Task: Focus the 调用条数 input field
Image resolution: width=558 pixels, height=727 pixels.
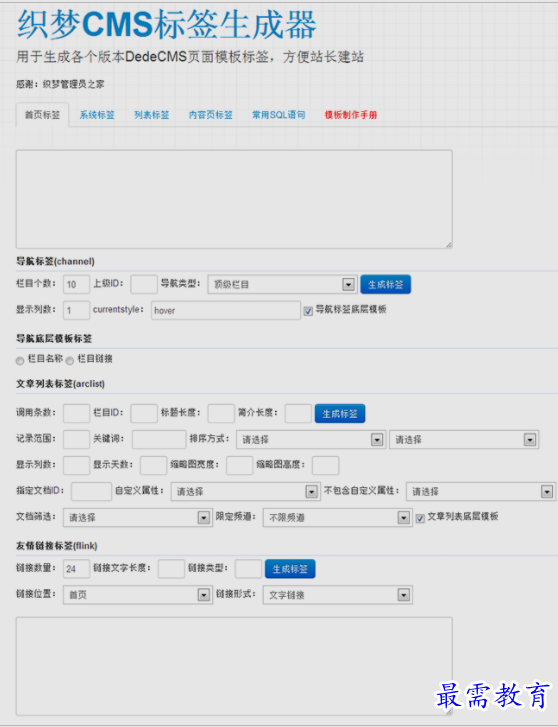Action: pyautogui.click(x=77, y=413)
